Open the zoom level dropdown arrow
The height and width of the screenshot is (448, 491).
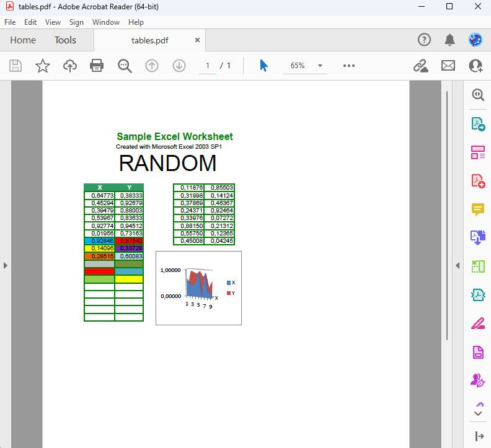320,66
